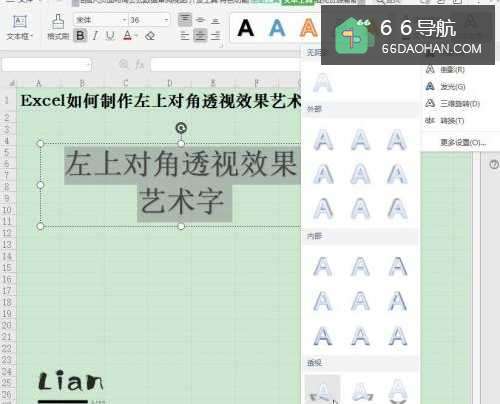Choose the highlighted perspective shadow preset
This screenshot has height=404, width=500.
coord(322,390)
